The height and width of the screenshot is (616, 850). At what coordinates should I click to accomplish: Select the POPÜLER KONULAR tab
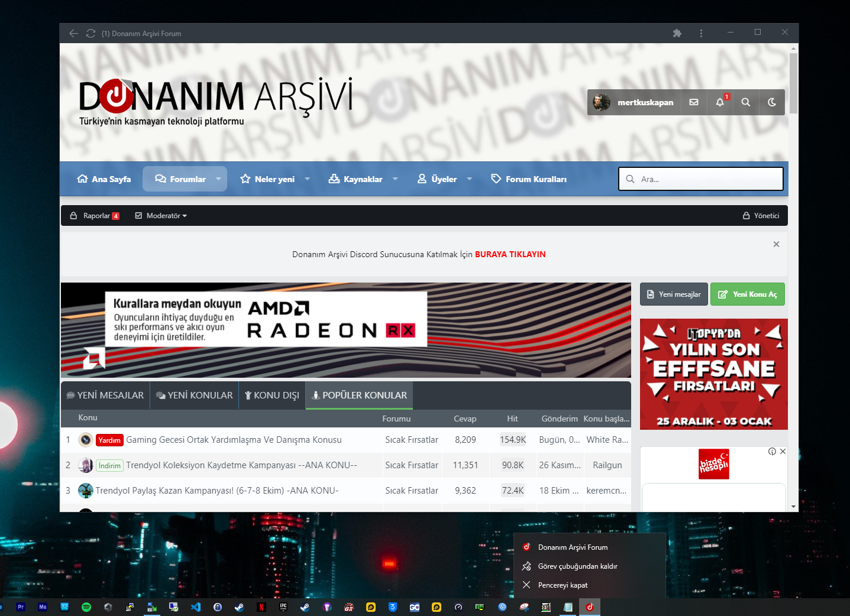click(359, 395)
